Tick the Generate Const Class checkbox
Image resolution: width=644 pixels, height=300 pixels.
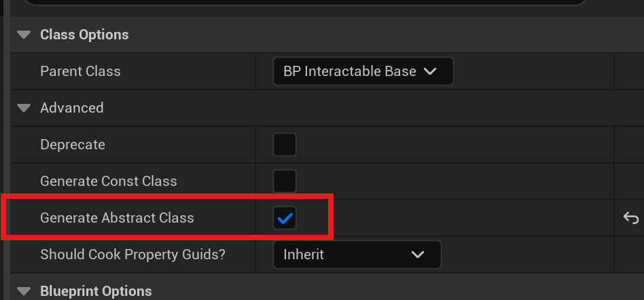(284, 181)
